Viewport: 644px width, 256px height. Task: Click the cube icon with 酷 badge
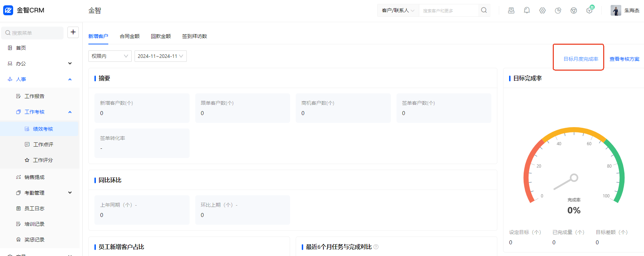coord(590,10)
